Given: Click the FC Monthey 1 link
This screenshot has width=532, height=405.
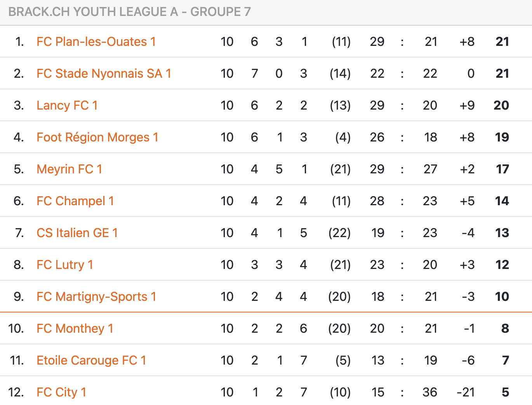Looking at the screenshot, I should click(x=75, y=328).
